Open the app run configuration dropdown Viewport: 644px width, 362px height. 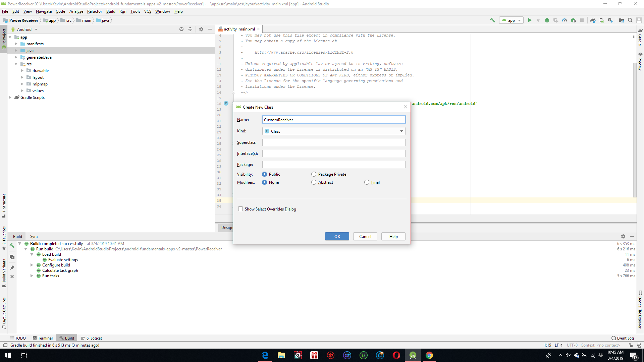[x=511, y=20]
